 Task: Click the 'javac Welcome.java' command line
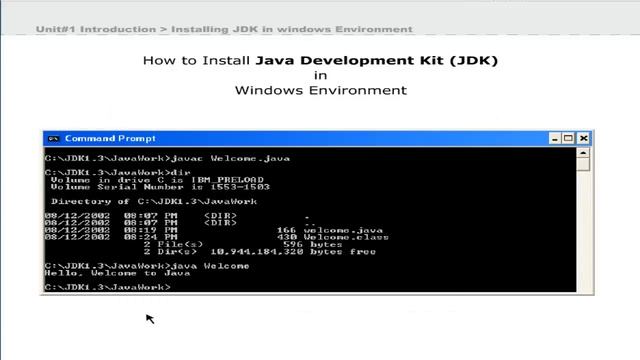pyautogui.click(x=167, y=158)
